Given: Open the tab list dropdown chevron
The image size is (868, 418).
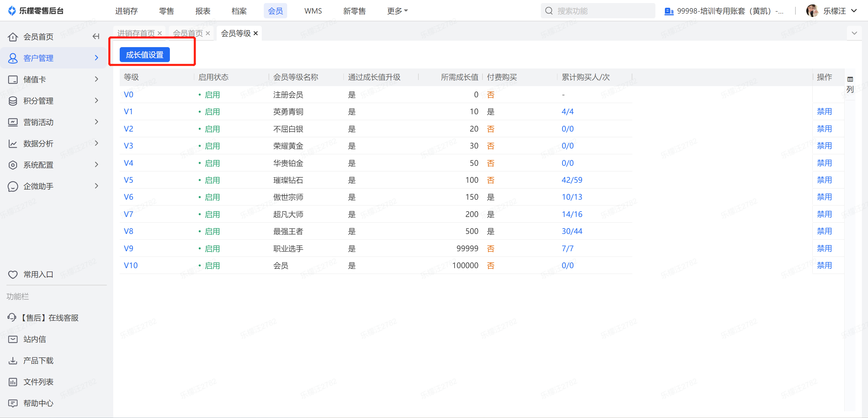Looking at the screenshot, I should [x=854, y=33].
